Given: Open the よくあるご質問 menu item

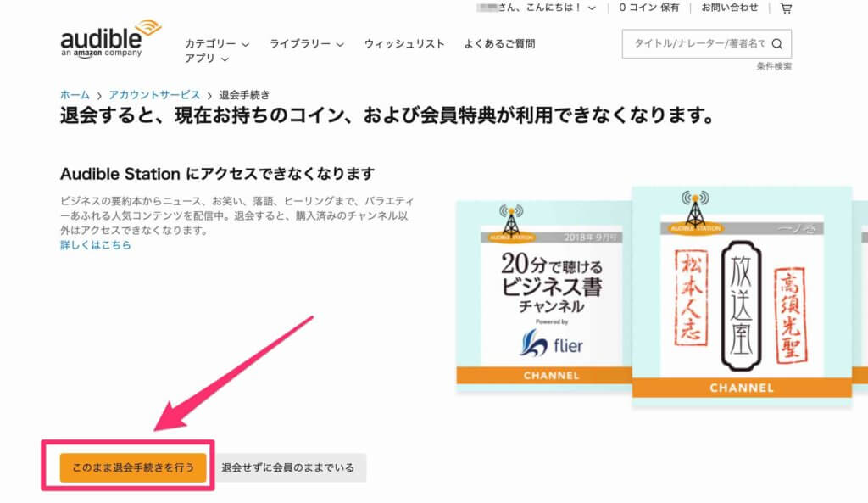Looking at the screenshot, I should coord(499,44).
